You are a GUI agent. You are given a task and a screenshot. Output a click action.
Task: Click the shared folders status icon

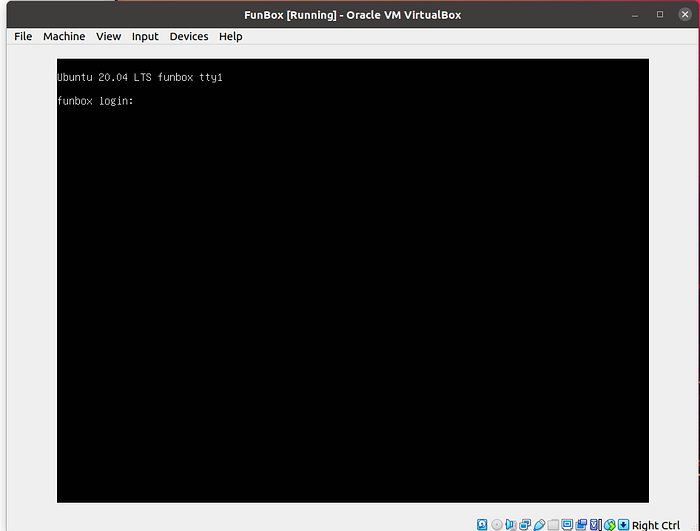click(x=553, y=524)
